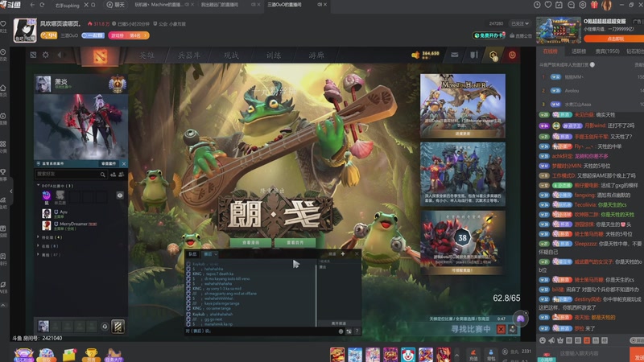The image size is (644, 362).
Task: Click the search magnifier in friends list
Action: click(103, 175)
